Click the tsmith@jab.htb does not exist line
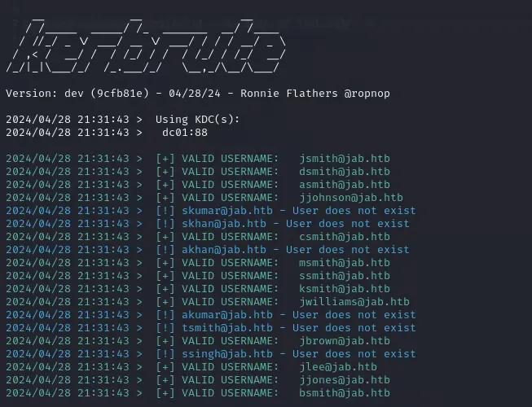The height and width of the screenshot is (407, 532). [211, 328]
